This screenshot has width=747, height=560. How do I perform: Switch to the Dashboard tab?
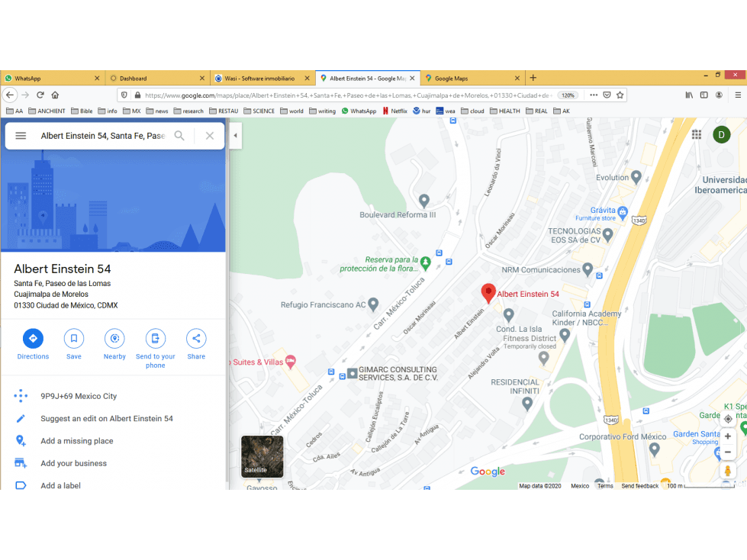(x=157, y=78)
